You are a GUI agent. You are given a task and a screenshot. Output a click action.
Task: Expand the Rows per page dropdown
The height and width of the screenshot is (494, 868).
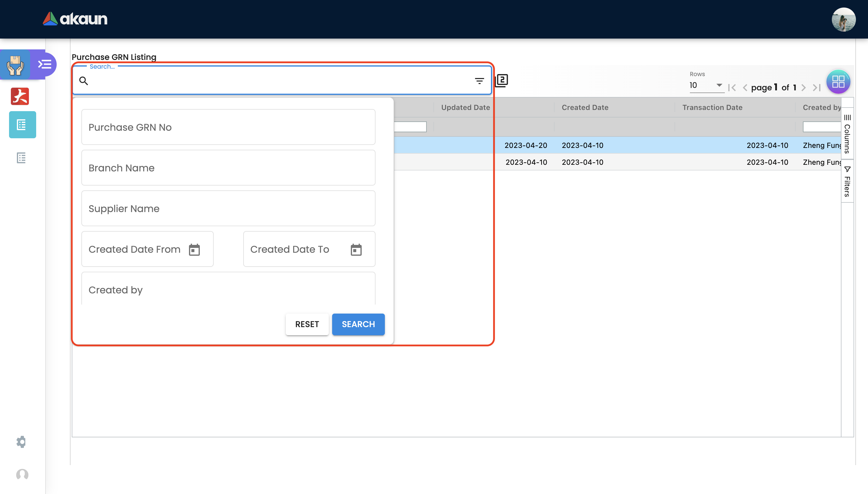pos(719,85)
